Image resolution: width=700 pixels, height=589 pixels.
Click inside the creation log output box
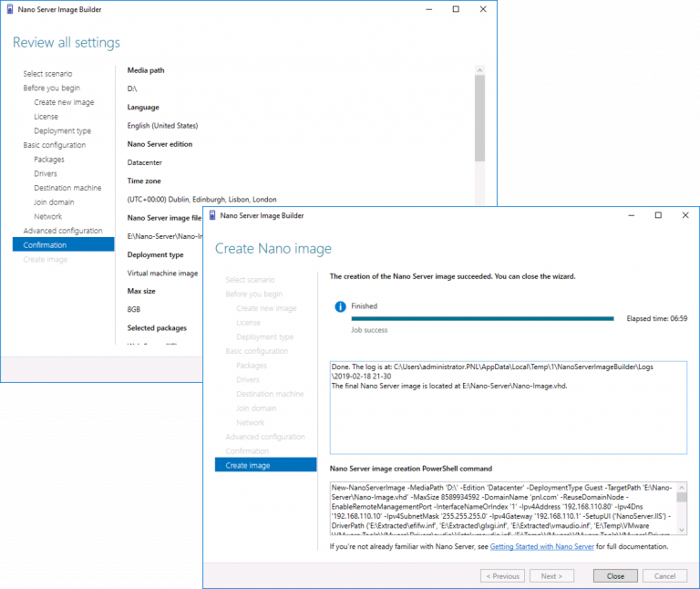(509, 408)
